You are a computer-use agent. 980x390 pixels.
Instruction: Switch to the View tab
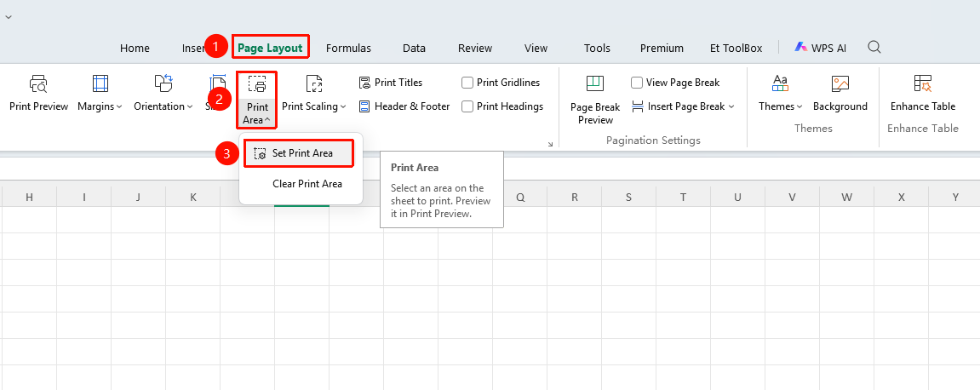point(536,49)
